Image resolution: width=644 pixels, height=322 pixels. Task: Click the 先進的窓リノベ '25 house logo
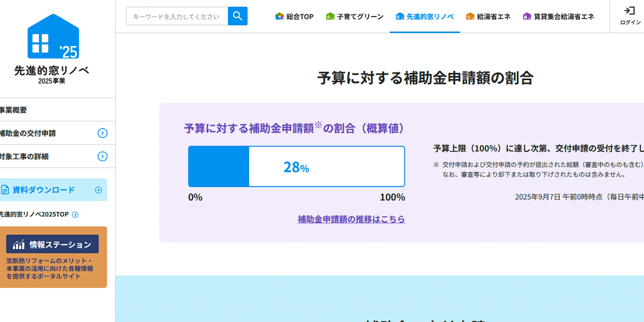point(53,36)
